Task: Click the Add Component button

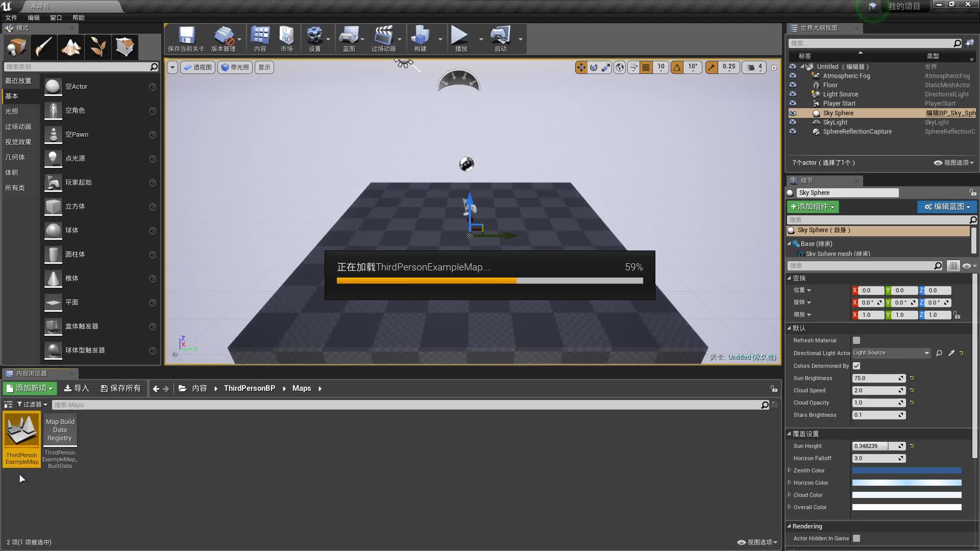Action: (813, 207)
